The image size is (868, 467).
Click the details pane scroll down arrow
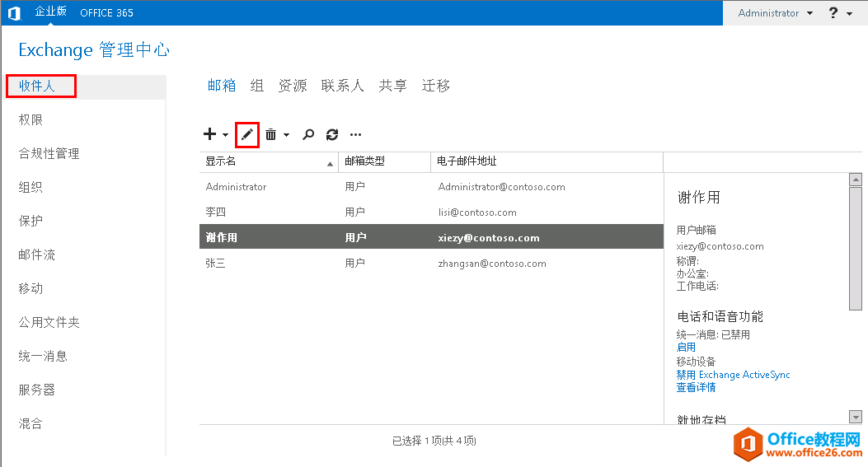click(856, 417)
